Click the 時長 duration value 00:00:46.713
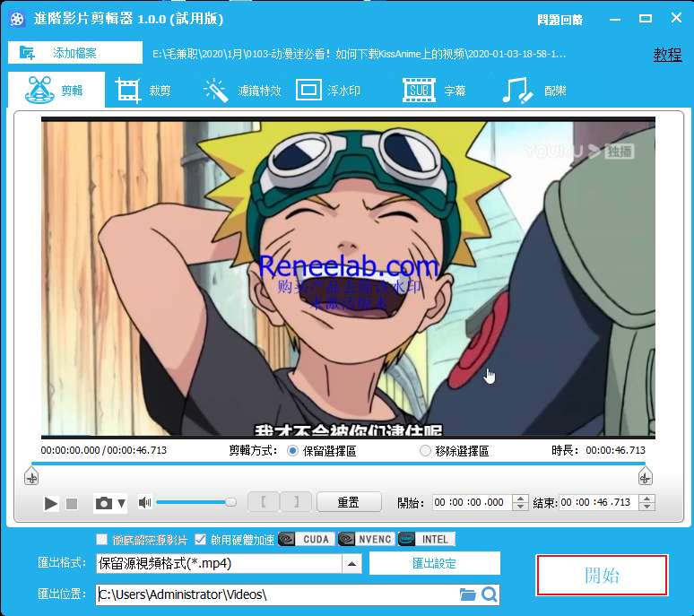 click(x=616, y=450)
